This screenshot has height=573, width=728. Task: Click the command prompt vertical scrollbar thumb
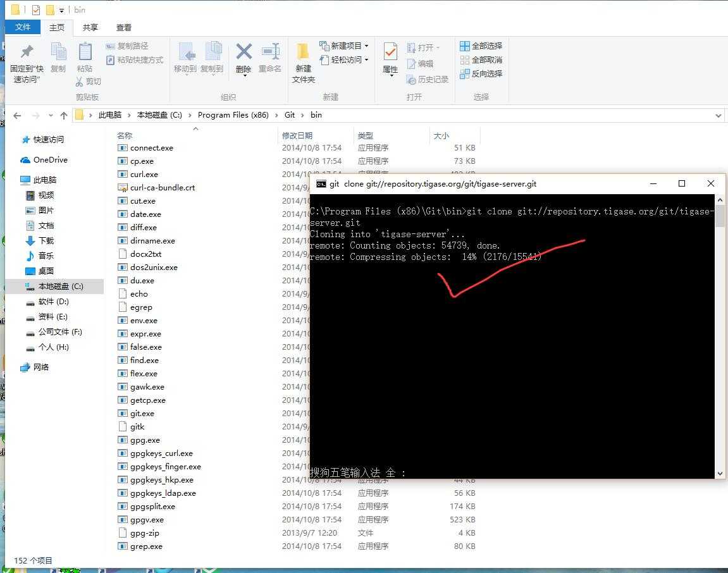click(x=720, y=216)
